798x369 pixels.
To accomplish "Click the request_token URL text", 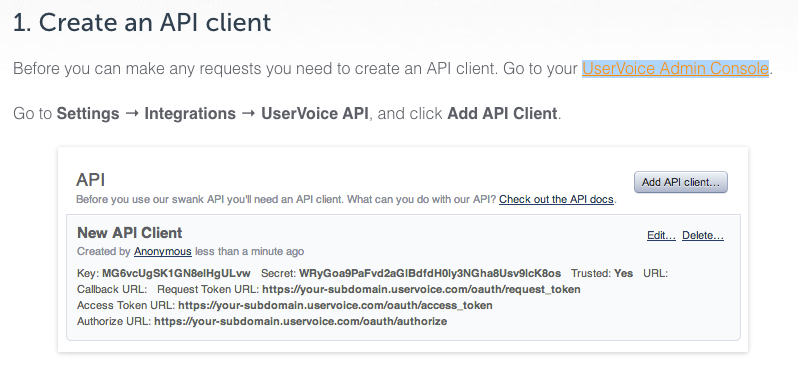I will click(421, 290).
